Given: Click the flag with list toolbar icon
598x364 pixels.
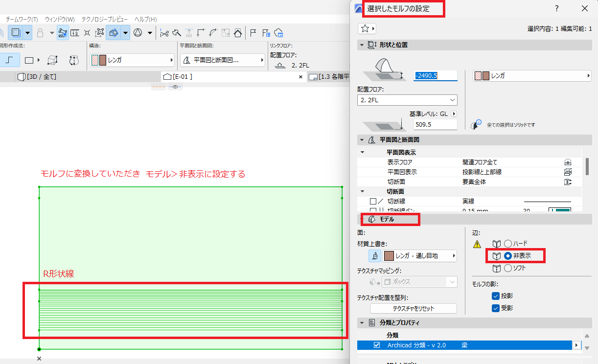Looking at the screenshot, I should (x=266, y=33).
